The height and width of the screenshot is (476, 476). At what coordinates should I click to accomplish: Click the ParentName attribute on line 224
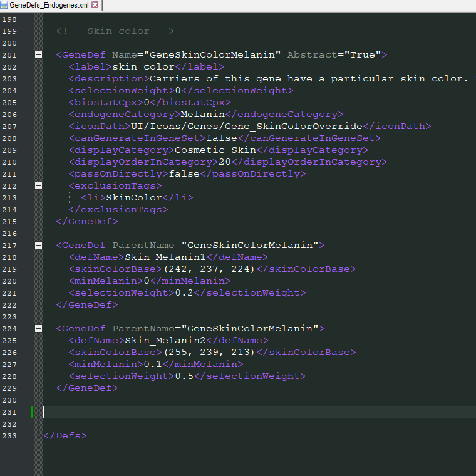tap(215, 328)
